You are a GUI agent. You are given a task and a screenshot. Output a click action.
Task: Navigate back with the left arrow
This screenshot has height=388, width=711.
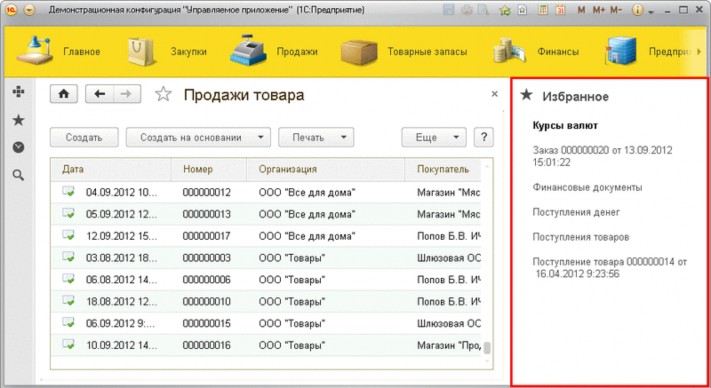[99, 94]
